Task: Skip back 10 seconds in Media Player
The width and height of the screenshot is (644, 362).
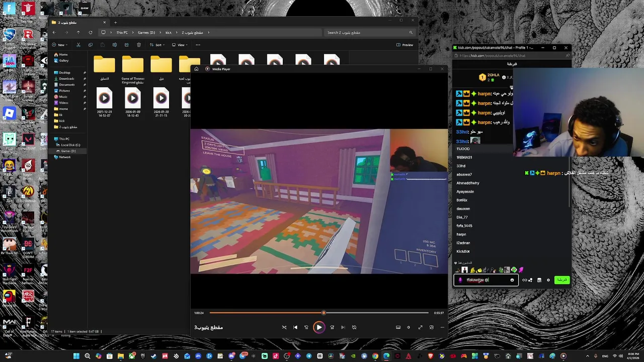Action: click(x=306, y=327)
